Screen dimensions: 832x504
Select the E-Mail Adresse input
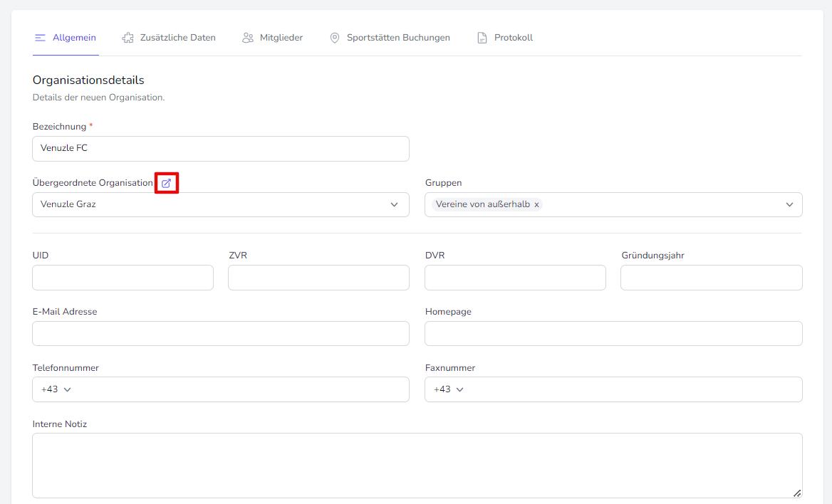pos(221,334)
